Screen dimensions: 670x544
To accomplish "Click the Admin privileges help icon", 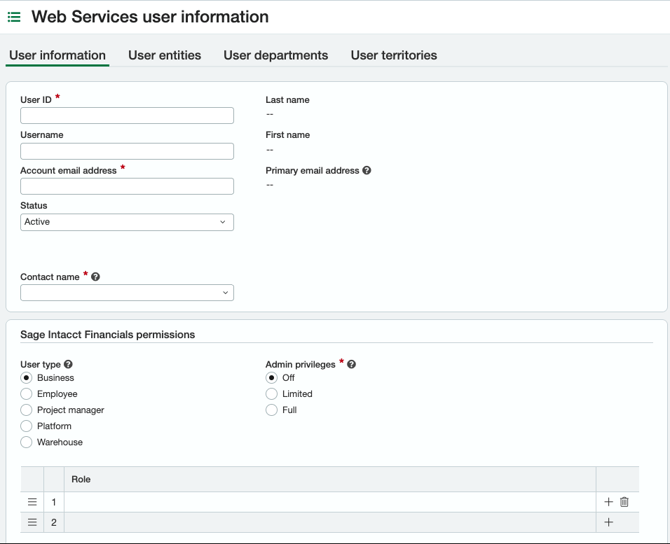I will [352, 365].
